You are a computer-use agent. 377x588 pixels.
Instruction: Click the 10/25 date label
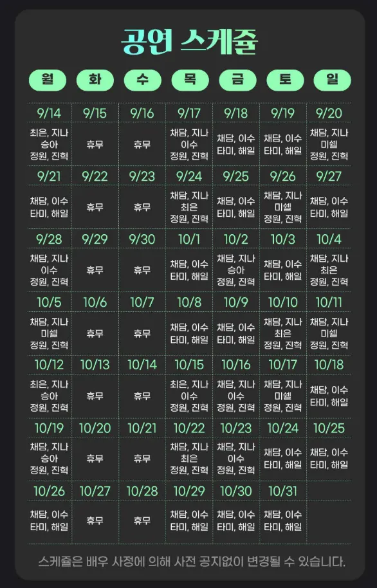click(329, 428)
